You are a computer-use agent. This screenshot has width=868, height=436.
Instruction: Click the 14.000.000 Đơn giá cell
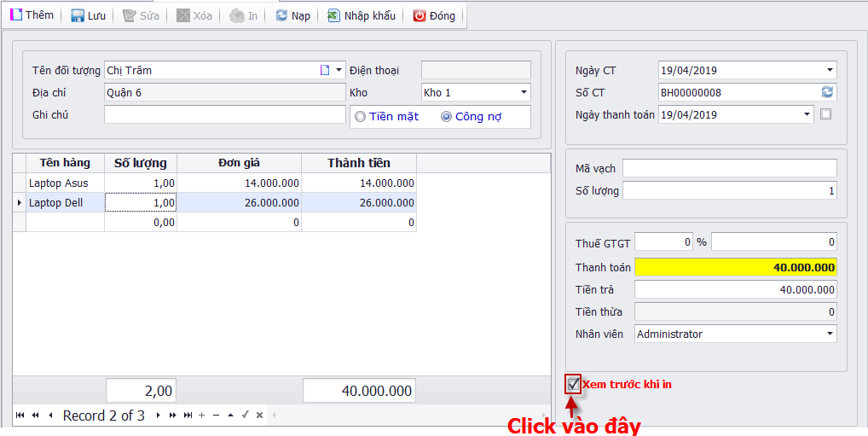[x=239, y=183]
